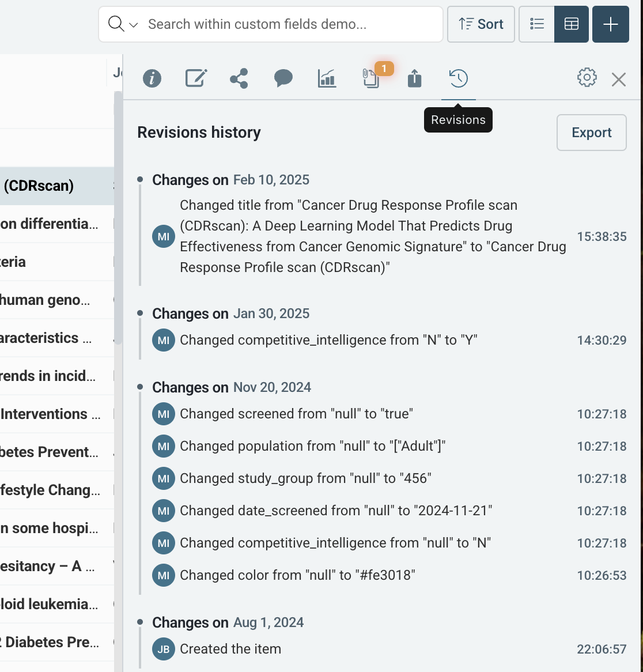Click the list vertical scrollbar

118,218
